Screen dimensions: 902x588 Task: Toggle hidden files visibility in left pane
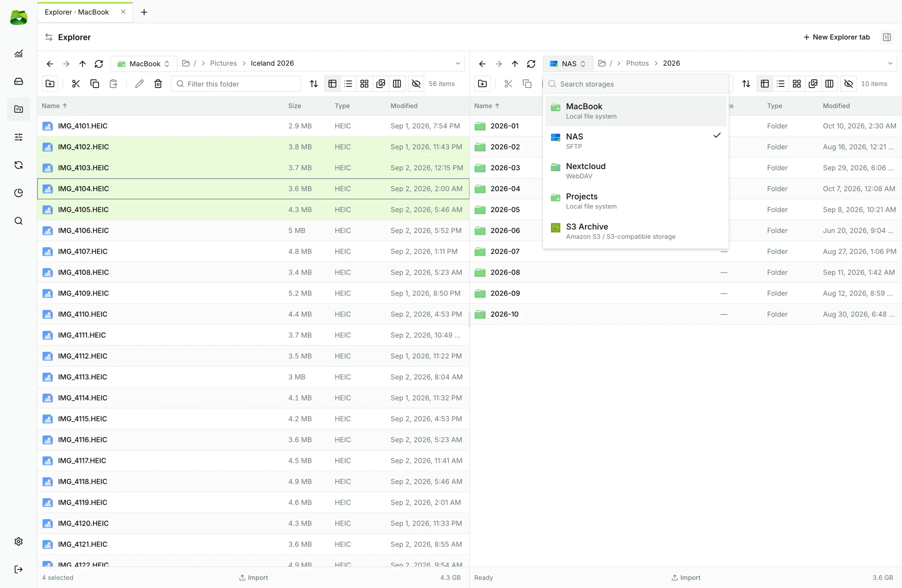[x=416, y=84]
